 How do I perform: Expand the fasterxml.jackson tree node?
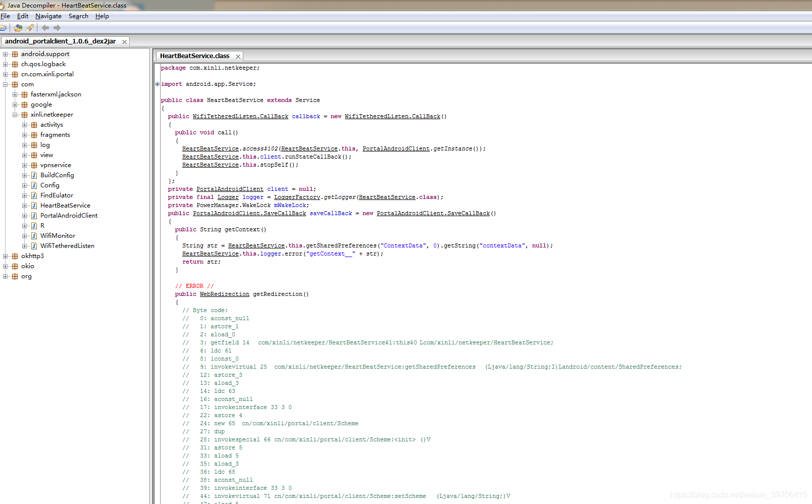pos(15,94)
